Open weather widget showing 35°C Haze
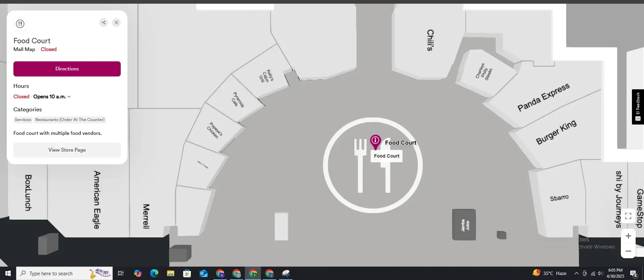The image size is (644, 280). coord(550,273)
